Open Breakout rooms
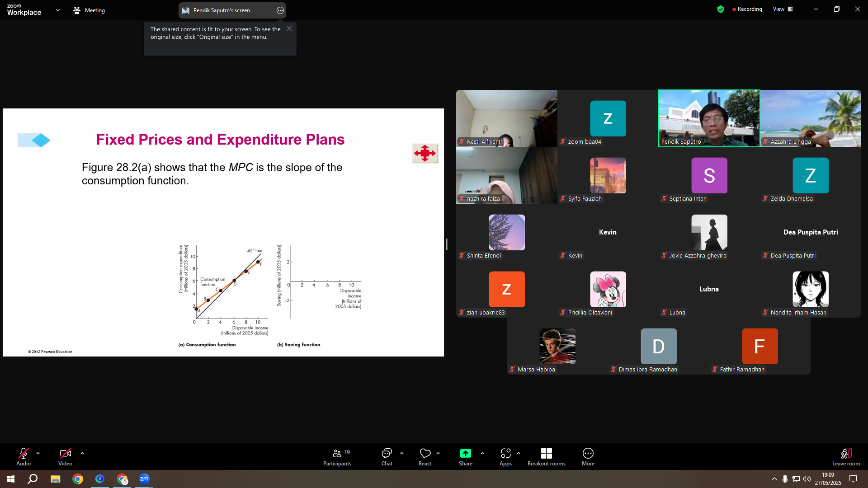Image resolution: width=868 pixels, height=488 pixels. 547,456
